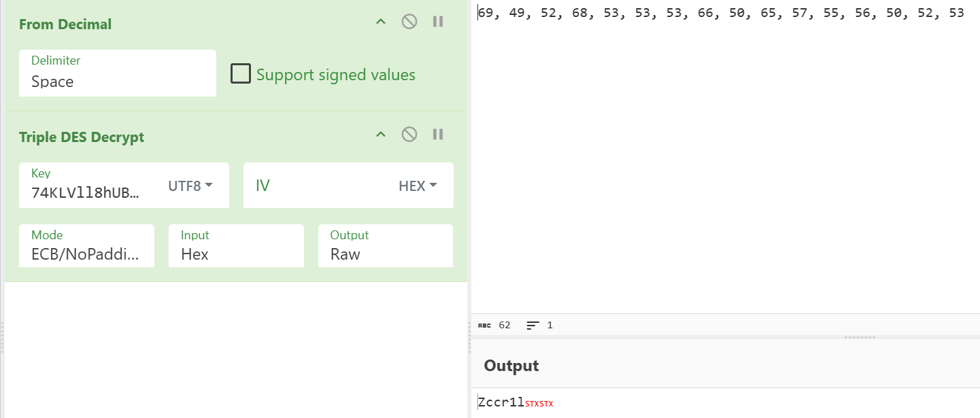Open the Mode ECB/NoPadding dropdown

click(86, 247)
